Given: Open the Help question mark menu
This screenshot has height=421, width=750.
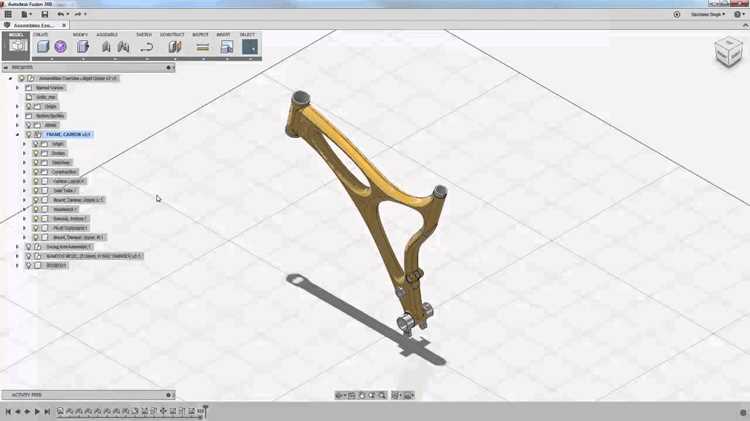Looking at the screenshot, I should point(739,14).
